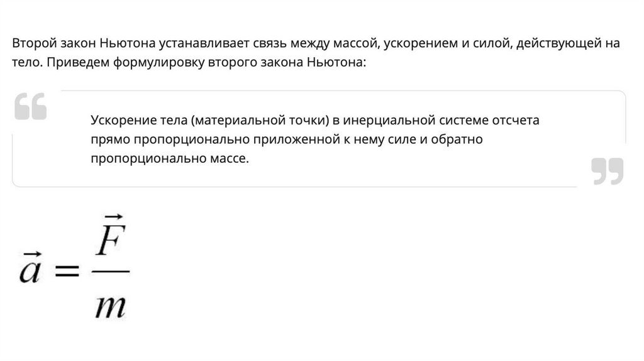The image size is (644, 361).
Task: Select the letter a in the formula
Action: pyautogui.click(x=30, y=272)
